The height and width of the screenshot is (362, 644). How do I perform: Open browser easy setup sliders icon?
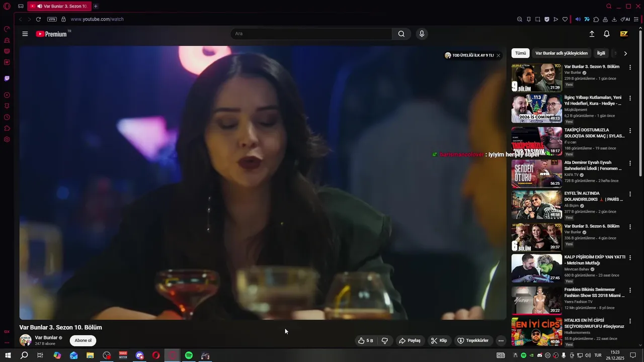pyautogui.click(x=636, y=19)
